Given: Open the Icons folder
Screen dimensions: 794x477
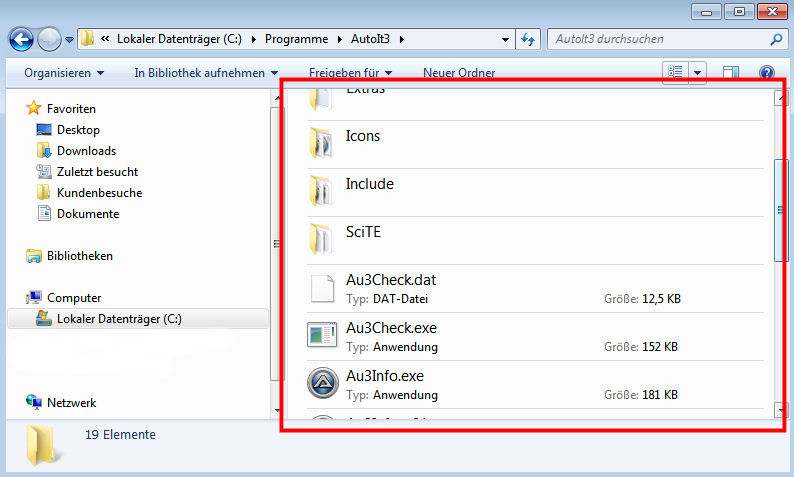Looking at the screenshot, I should point(323,143).
